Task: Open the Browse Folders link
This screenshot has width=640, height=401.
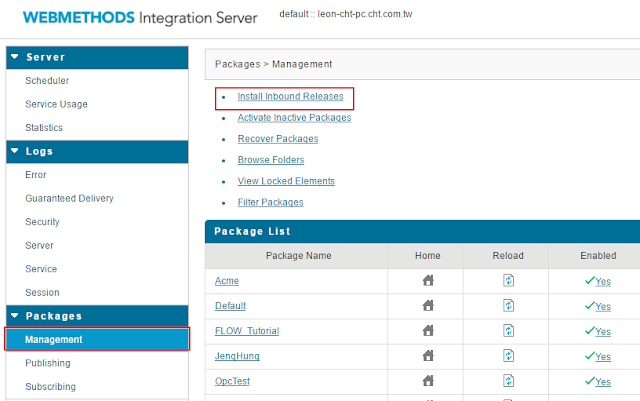Action: coord(271,160)
